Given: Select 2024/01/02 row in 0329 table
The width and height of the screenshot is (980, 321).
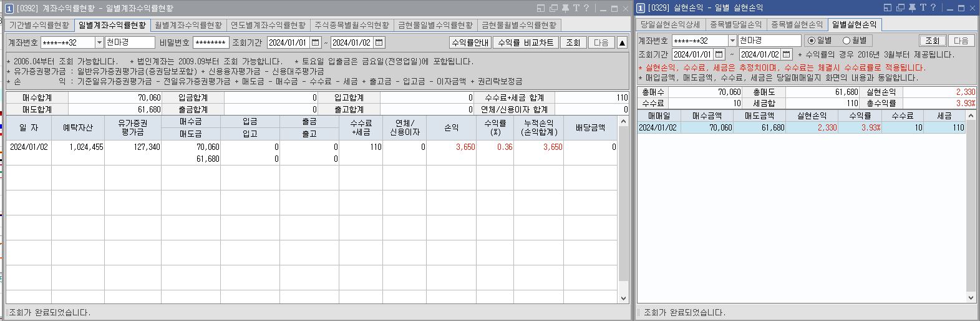Looking at the screenshot, I should (802, 127).
